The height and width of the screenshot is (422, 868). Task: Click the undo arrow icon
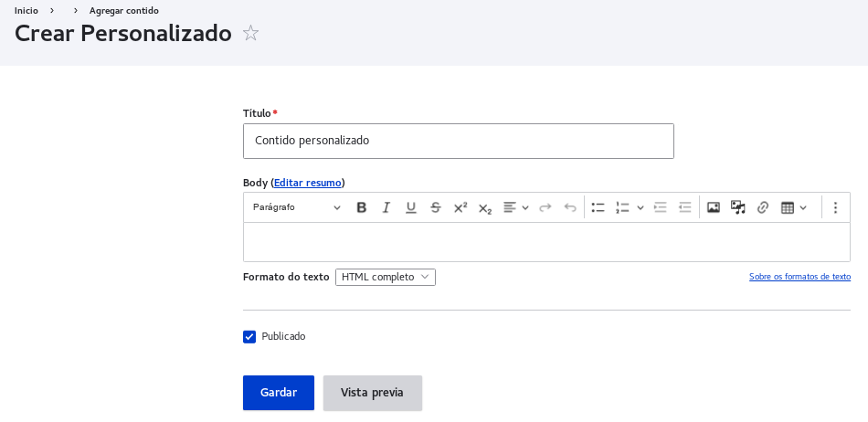click(569, 208)
